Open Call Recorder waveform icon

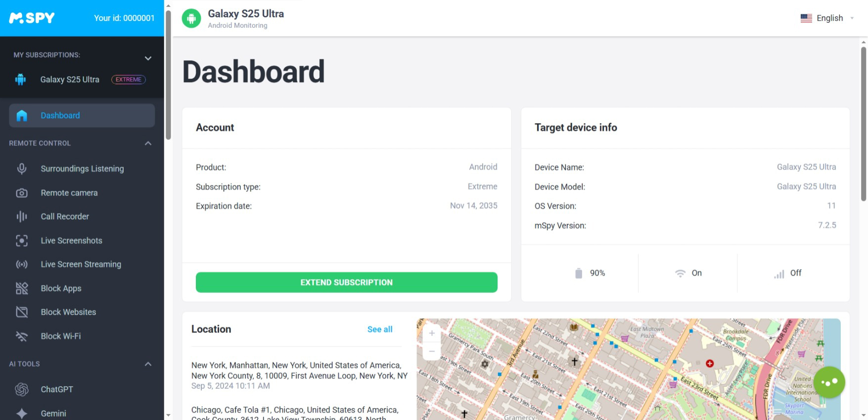point(22,217)
